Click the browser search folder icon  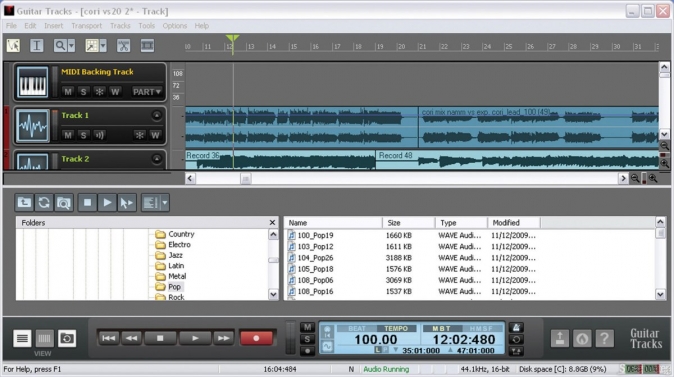coord(64,202)
